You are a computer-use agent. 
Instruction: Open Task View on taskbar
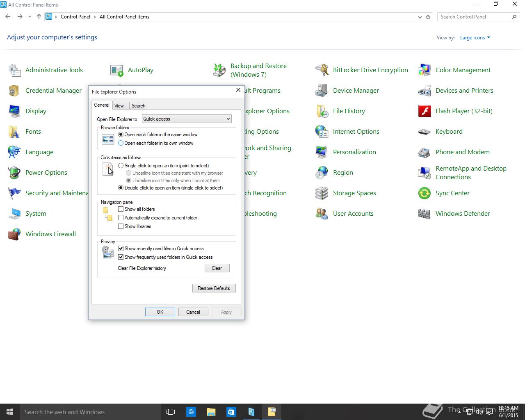(x=171, y=412)
